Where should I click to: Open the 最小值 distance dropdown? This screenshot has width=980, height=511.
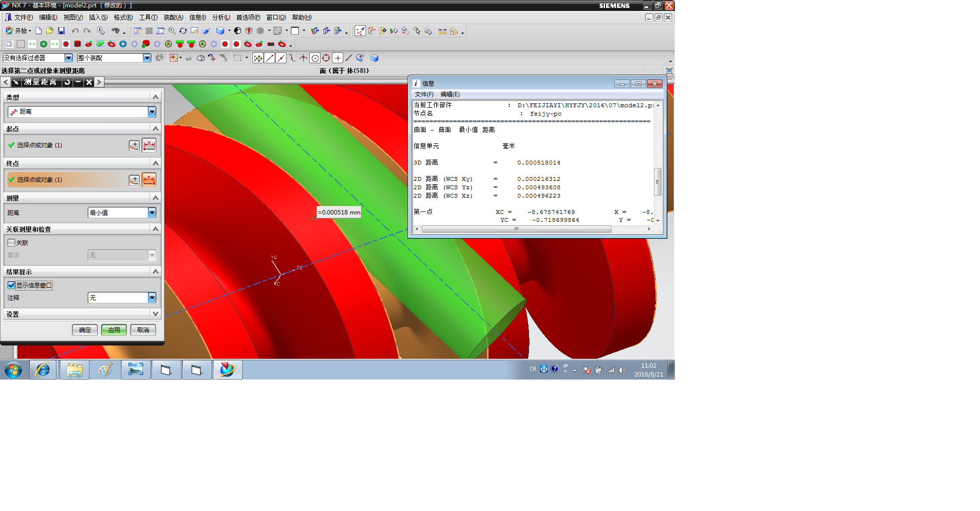click(152, 213)
